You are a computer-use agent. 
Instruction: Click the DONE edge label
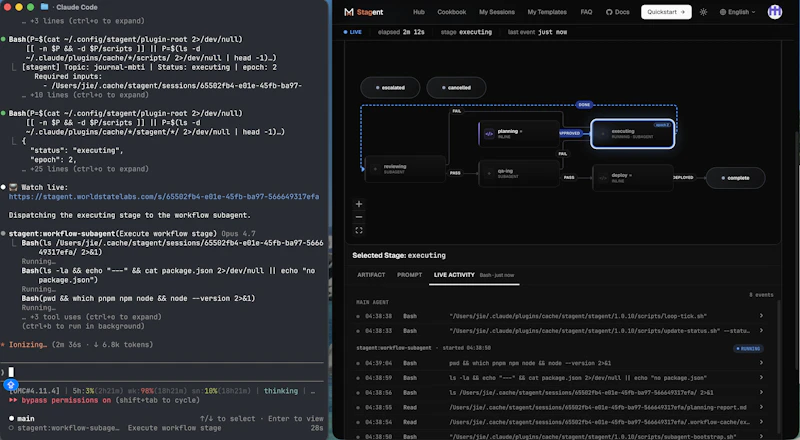(584, 105)
